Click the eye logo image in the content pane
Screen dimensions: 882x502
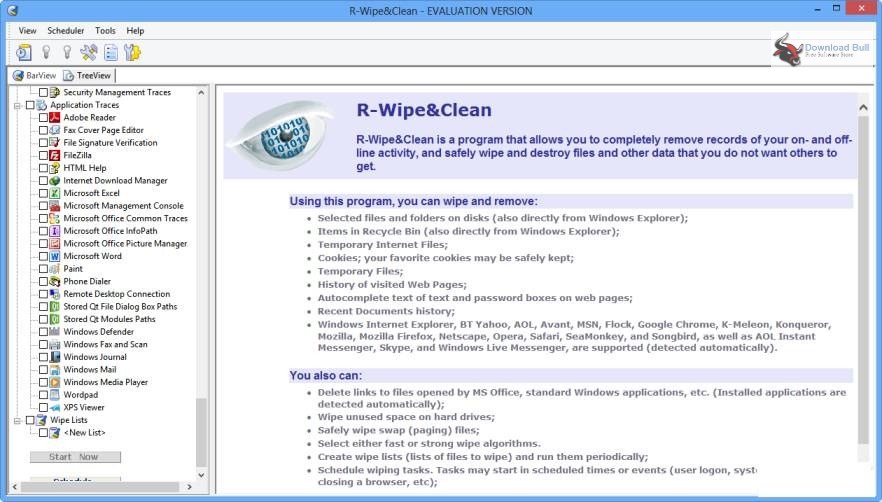(281, 135)
